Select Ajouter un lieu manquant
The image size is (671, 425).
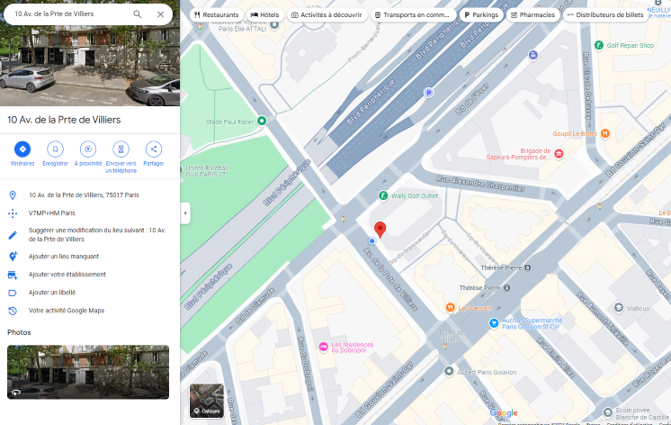64,256
